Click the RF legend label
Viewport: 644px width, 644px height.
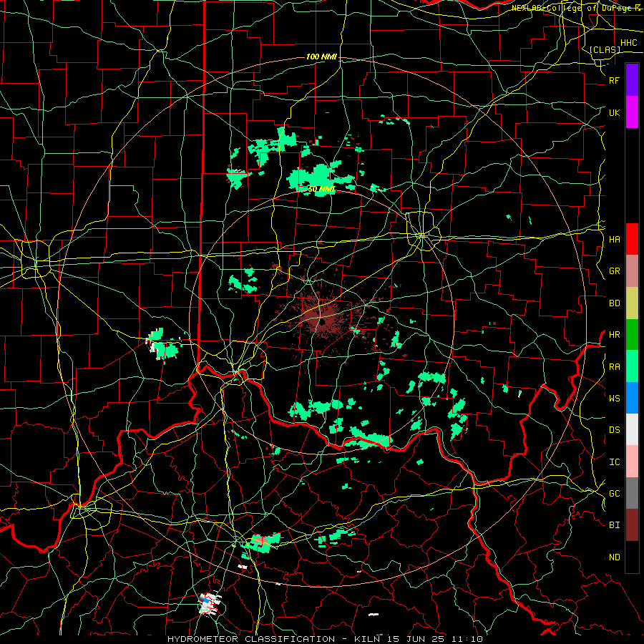[x=614, y=80]
